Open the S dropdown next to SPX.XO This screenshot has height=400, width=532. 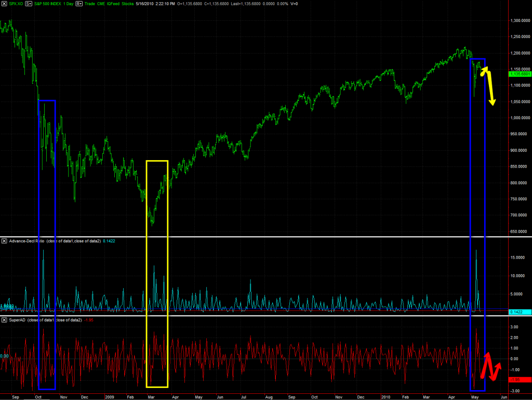pos(29,3)
